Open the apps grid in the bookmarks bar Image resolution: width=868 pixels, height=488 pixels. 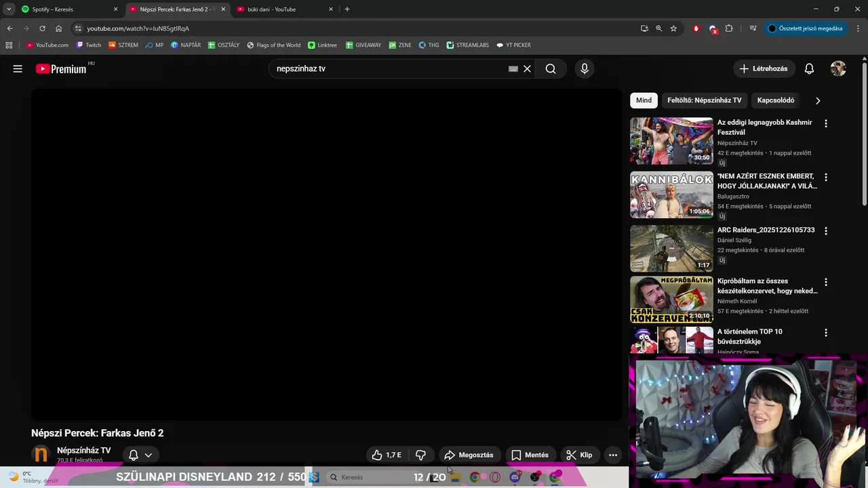click(9, 45)
